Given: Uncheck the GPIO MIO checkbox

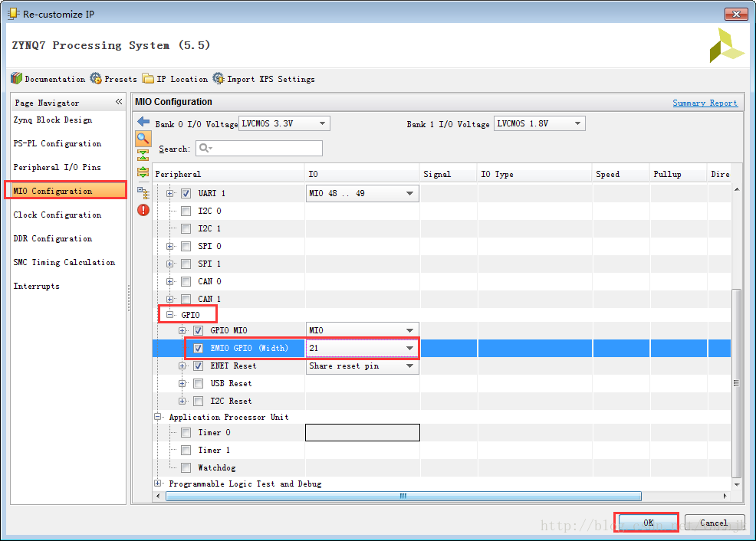Looking at the screenshot, I should (198, 330).
